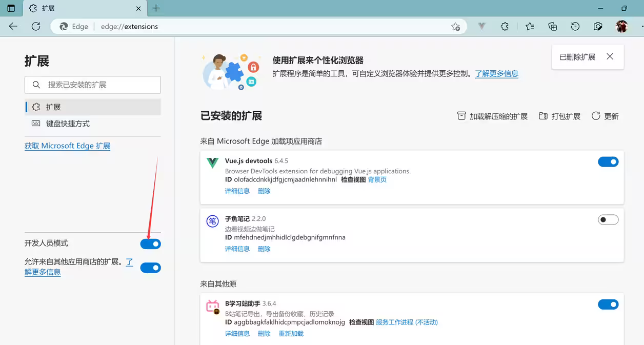This screenshot has width=644, height=345.
Task: Click the search magnifier icon in sidebar
Action: coord(36,85)
